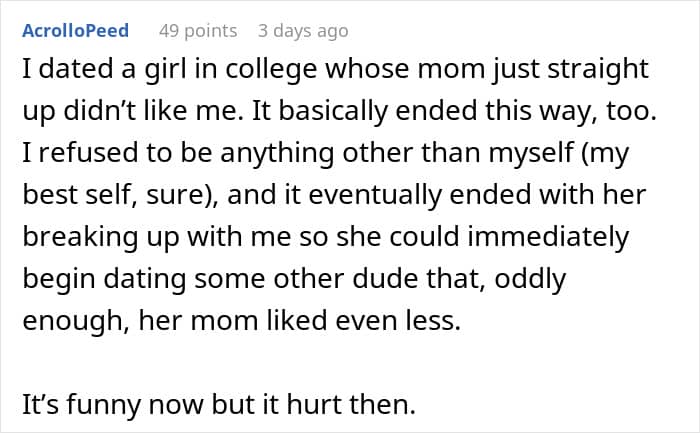Click the "49 points" score label
700x433 pixels.
tap(198, 31)
